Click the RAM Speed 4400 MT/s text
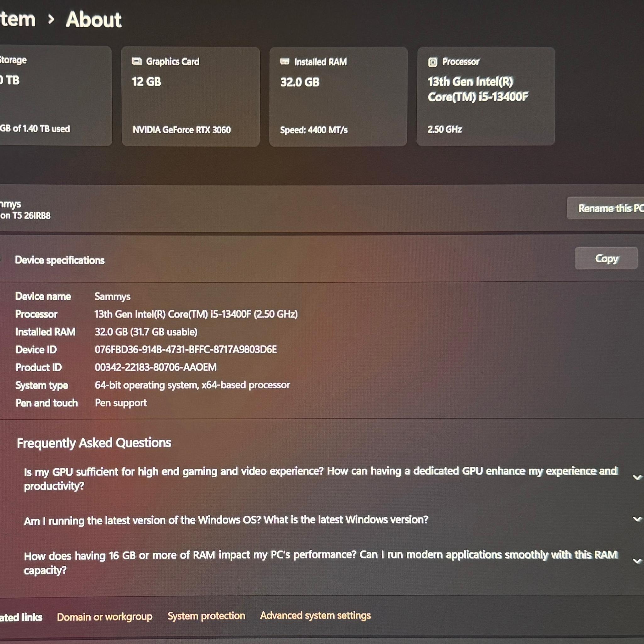Image resolution: width=644 pixels, height=644 pixels. tap(314, 130)
